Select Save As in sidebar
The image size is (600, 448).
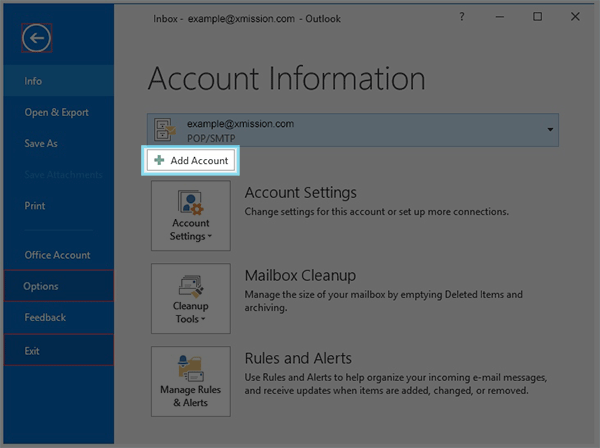[59, 143]
